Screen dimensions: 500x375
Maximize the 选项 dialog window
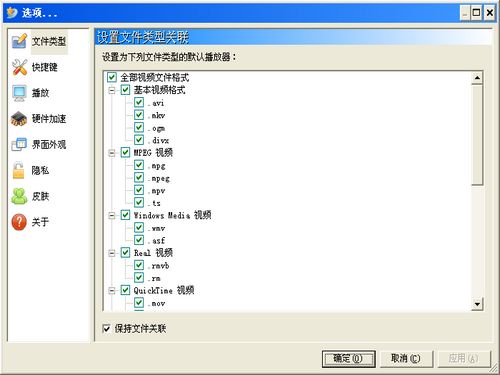(x=477, y=13)
